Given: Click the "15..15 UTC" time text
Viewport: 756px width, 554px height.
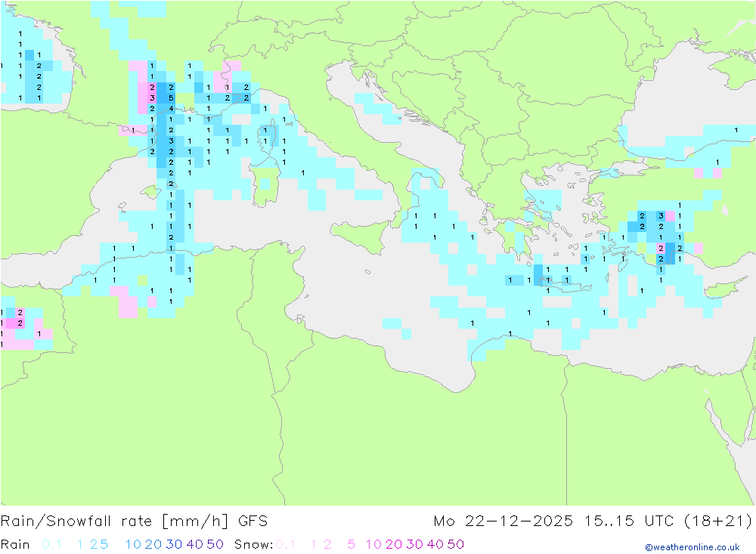Looking at the screenshot, I should 629,522.
